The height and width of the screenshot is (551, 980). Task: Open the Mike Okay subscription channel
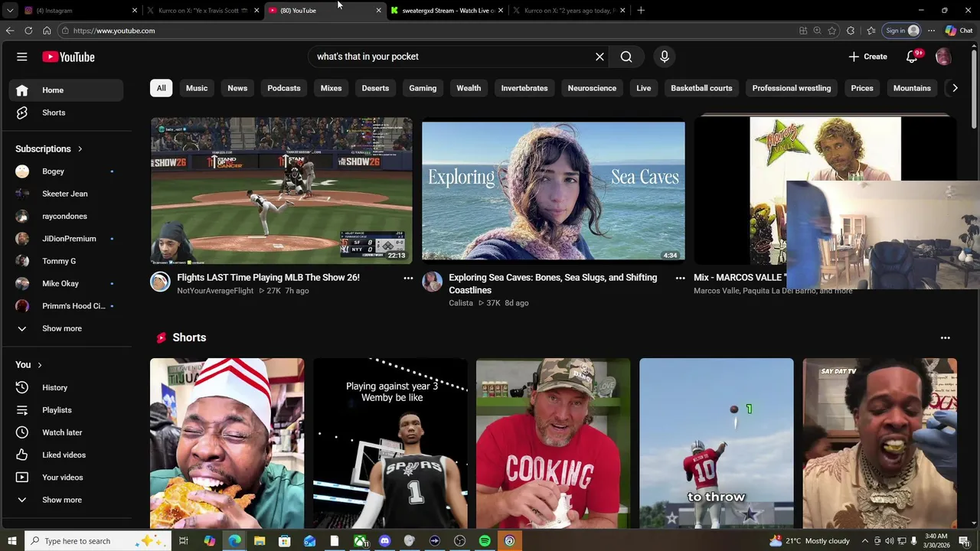pos(66,284)
